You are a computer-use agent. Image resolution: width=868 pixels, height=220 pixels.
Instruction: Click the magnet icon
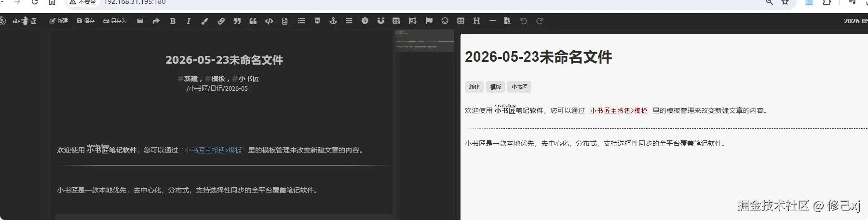tap(380, 21)
